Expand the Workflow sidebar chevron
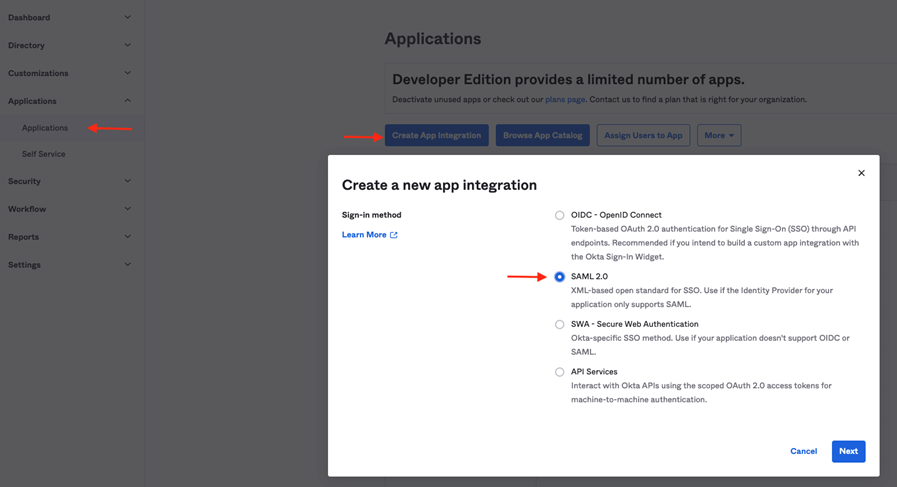 128,209
